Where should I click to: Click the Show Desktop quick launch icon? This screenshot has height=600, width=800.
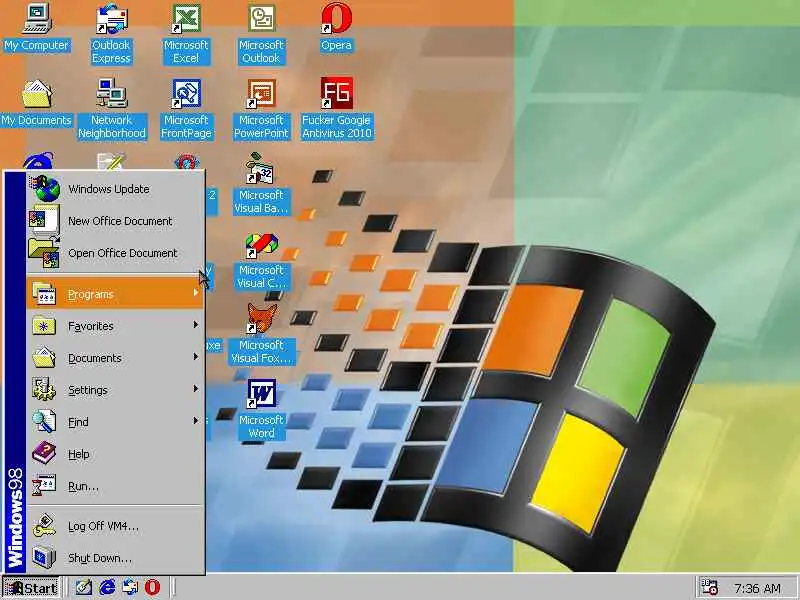84,587
